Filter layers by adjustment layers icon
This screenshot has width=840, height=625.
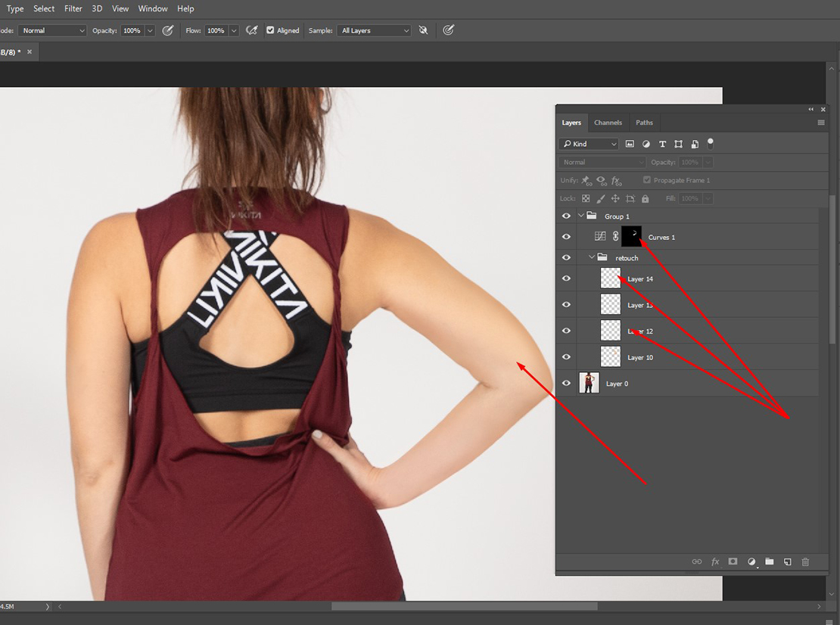coord(646,144)
